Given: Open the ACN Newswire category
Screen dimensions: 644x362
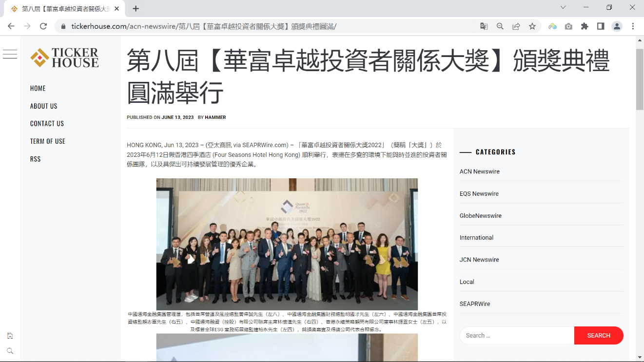Looking at the screenshot, I should pos(480,171).
